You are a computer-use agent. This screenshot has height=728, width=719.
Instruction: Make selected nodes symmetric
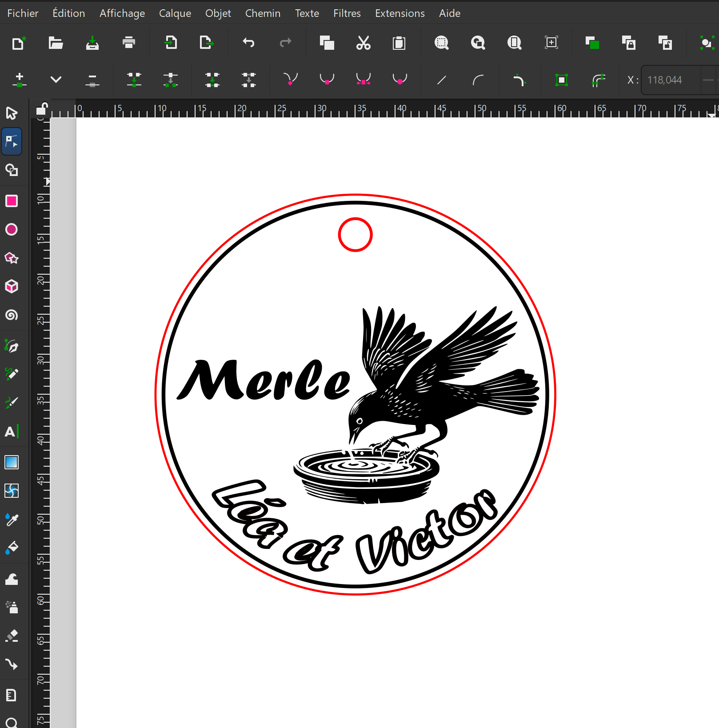click(363, 80)
